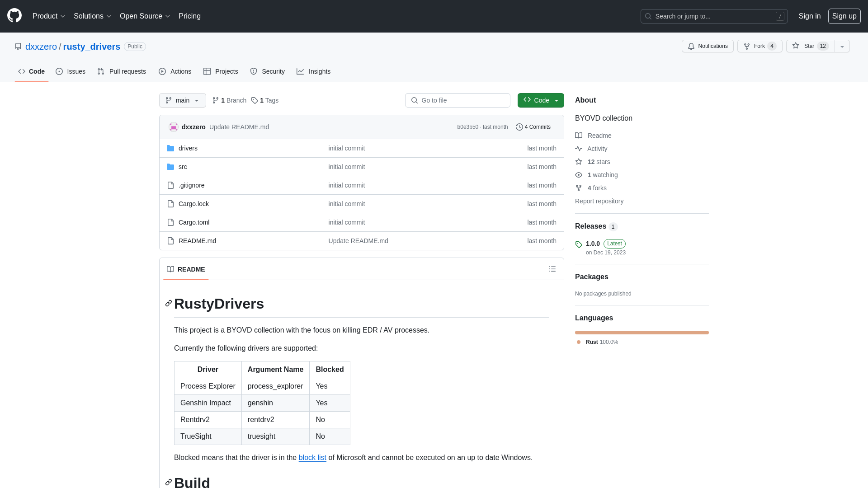Viewport: 868px width, 488px height.
Task: Click the Latest release badge
Action: (614, 244)
